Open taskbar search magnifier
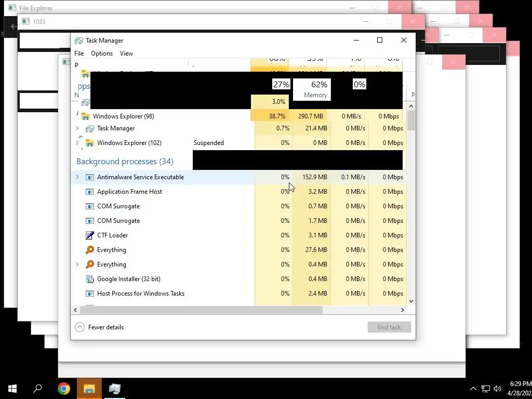532x399 pixels. pos(37,389)
